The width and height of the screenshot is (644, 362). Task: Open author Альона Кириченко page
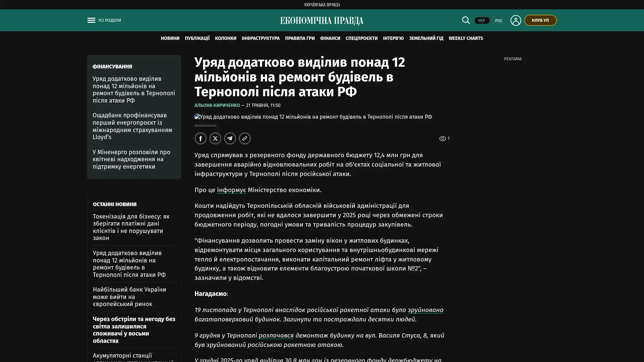(x=217, y=106)
